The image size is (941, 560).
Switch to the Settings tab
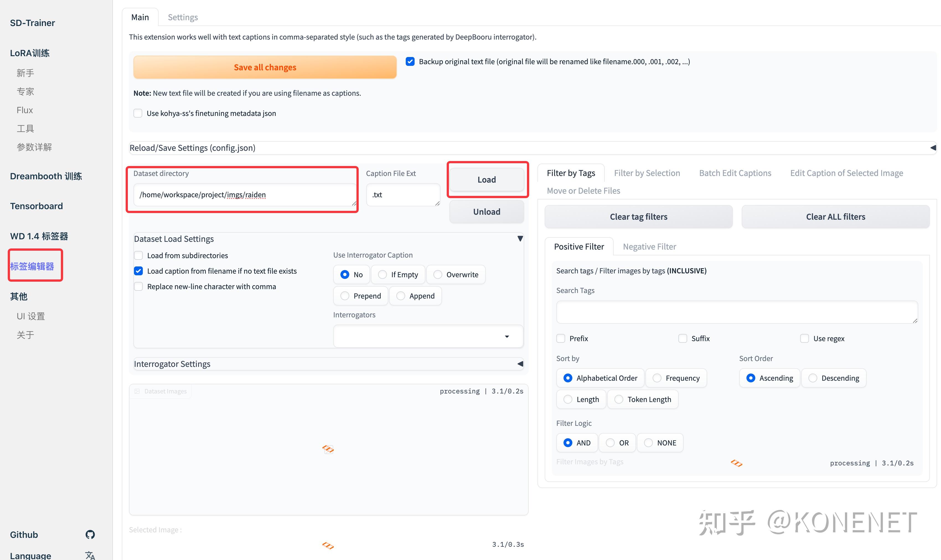[183, 17]
